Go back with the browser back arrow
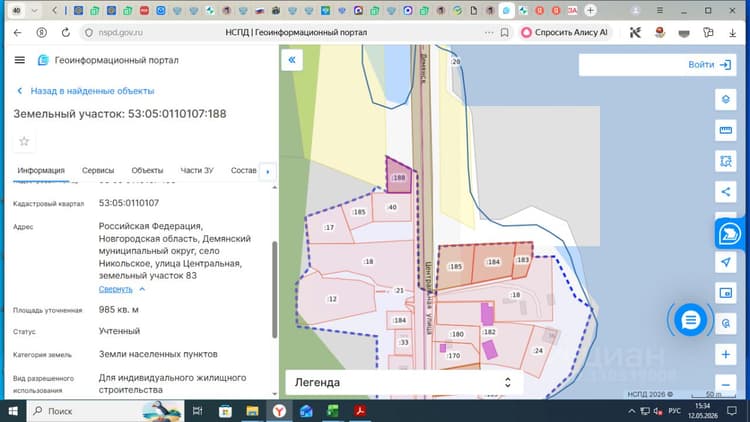This screenshot has width=750, height=422. point(18,33)
